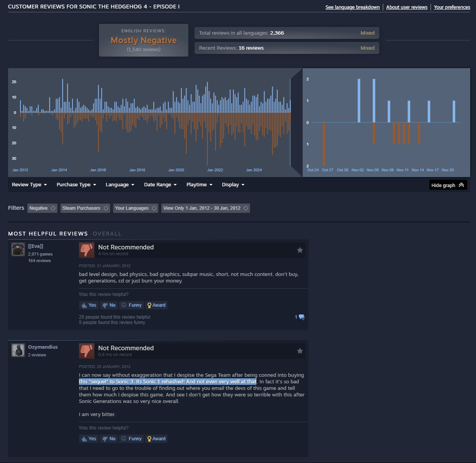Open the Date Range dropdown
This screenshot has height=463, width=476.
160,185
